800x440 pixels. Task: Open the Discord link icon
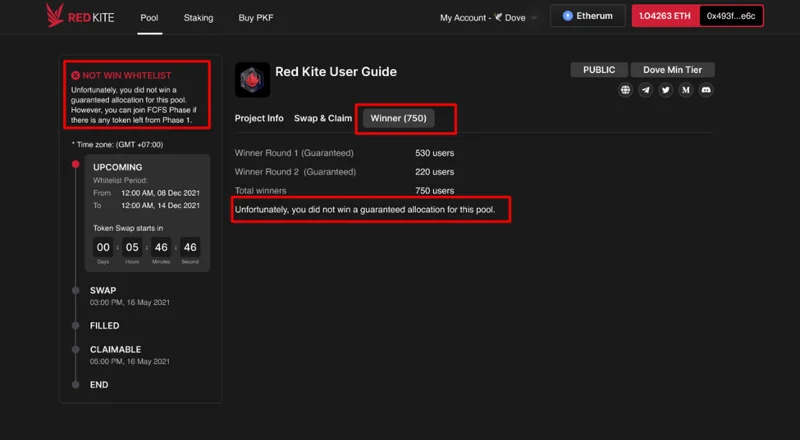[706, 90]
